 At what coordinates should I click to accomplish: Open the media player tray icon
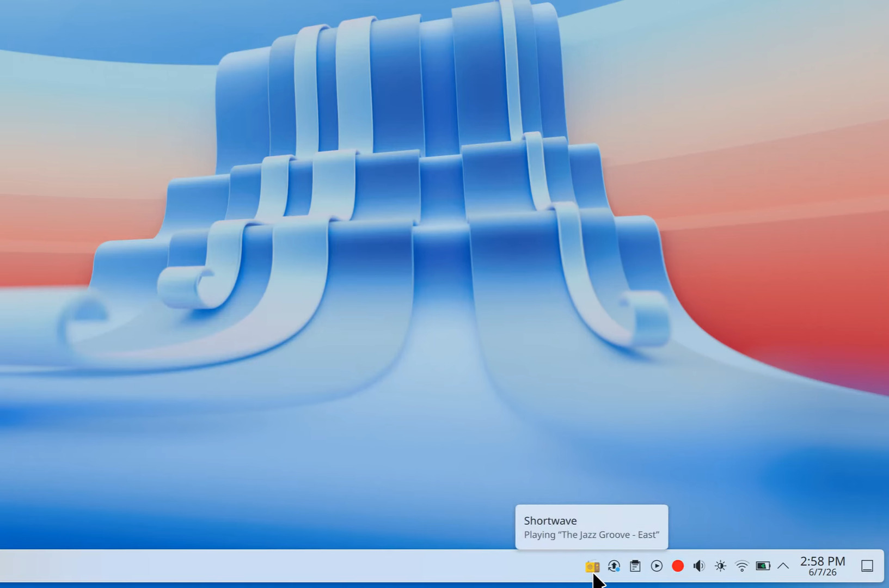[x=657, y=566]
